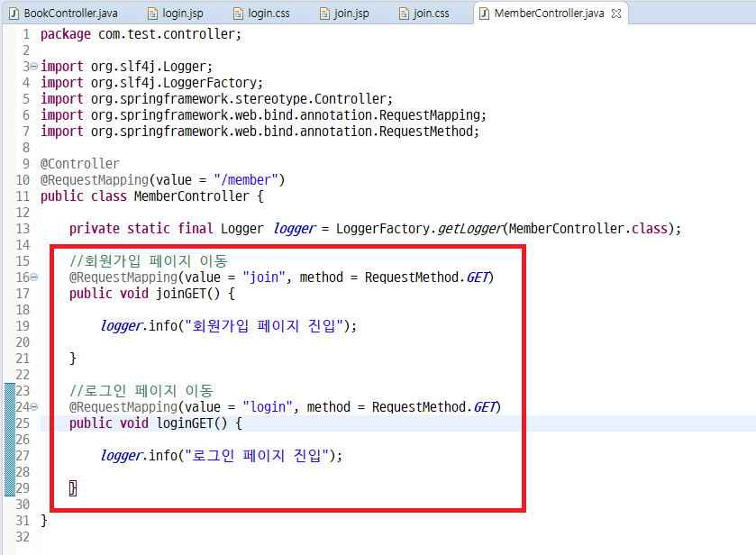Click line number 13 in the gutter
Image resolution: width=756 pixels, height=555 pixels.
point(23,229)
